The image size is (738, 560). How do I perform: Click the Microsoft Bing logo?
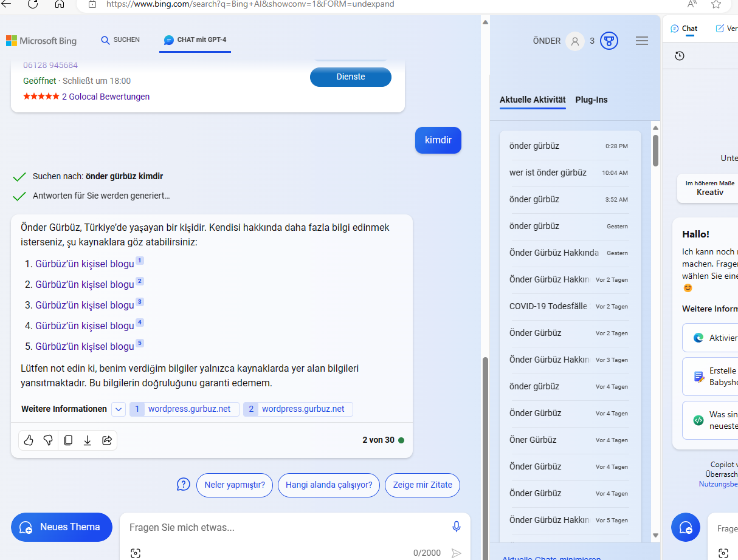click(x=41, y=41)
